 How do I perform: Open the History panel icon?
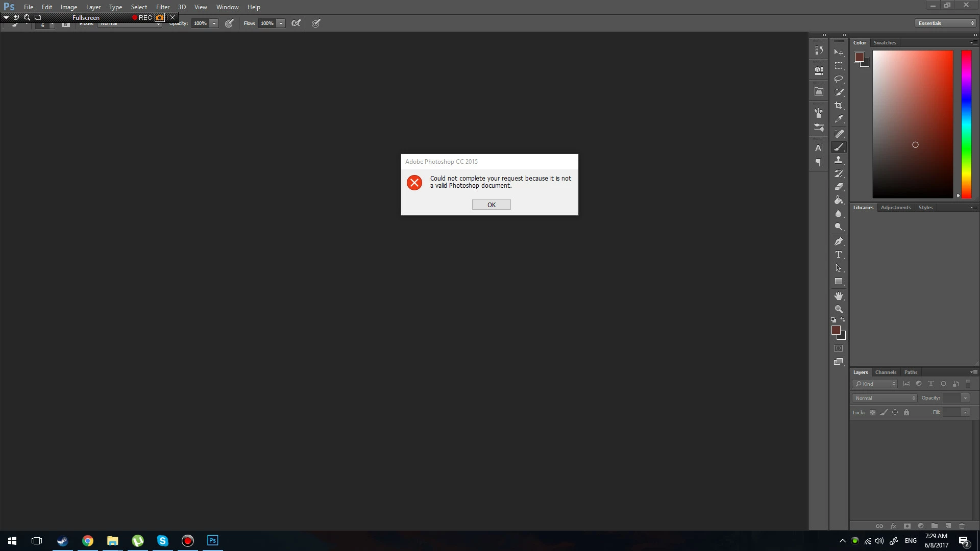point(819,50)
